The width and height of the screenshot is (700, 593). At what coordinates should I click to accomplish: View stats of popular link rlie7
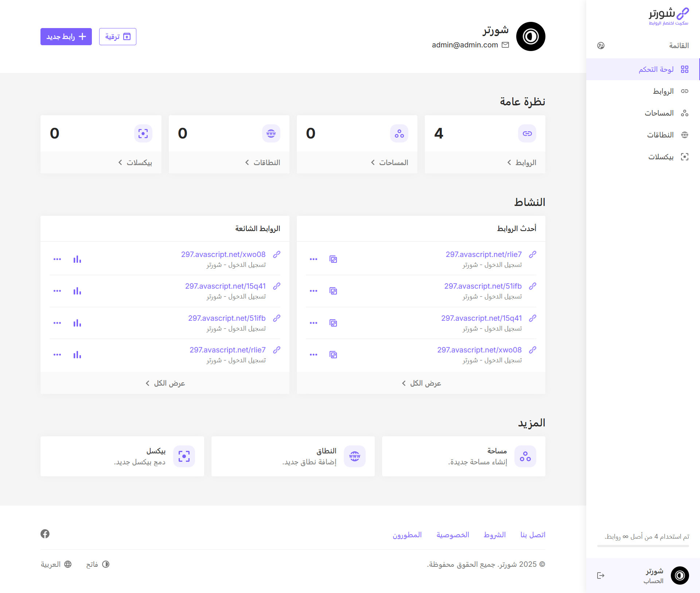[x=77, y=355]
